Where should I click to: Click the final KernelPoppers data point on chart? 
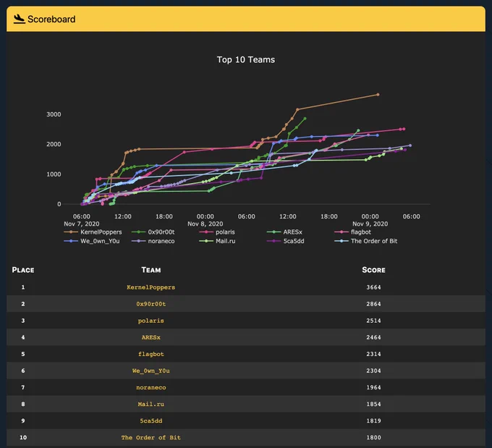click(378, 95)
